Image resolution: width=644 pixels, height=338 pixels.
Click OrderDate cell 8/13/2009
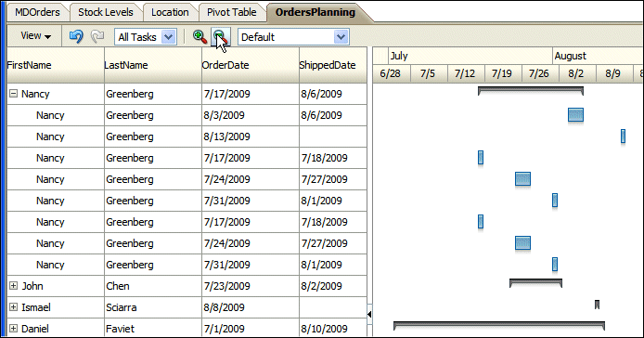[251, 136]
